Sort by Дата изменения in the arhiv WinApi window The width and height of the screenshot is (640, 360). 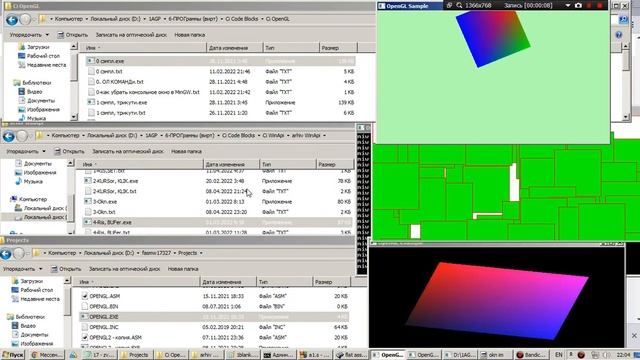tap(231, 164)
